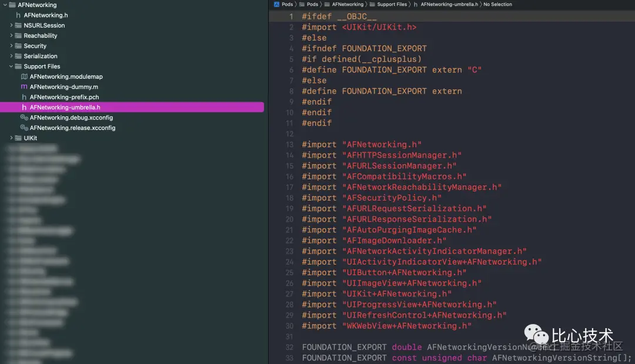Open the No Selection jump bar menu
The width and height of the screenshot is (635, 364).
[498, 4]
